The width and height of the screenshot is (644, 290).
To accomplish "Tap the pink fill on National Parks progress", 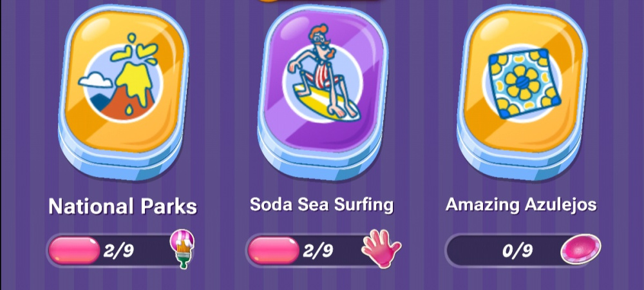I will pos(74,250).
